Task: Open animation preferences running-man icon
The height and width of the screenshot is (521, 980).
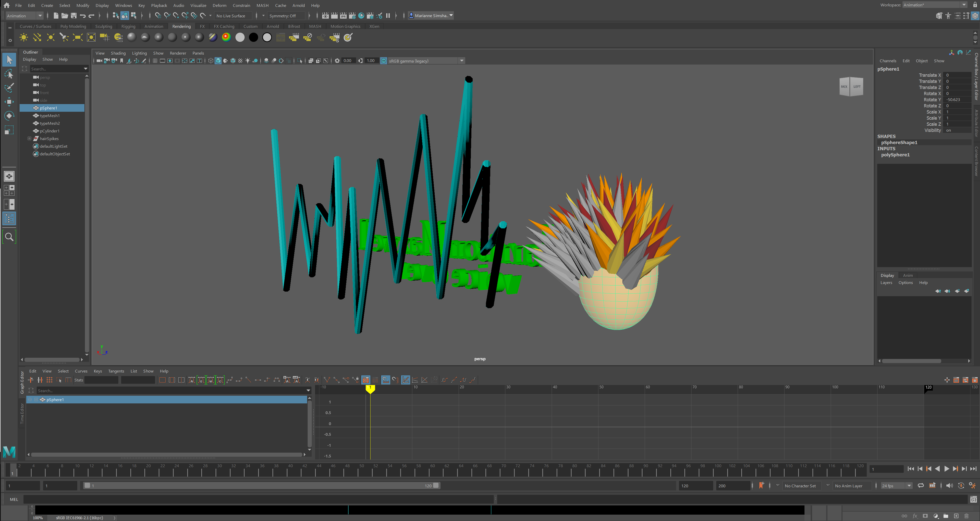Action: pyautogui.click(x=972, y=485)
